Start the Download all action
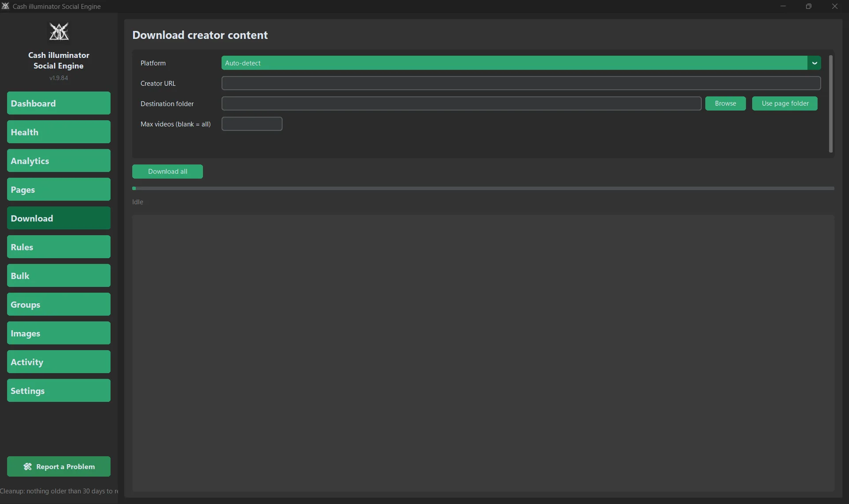This screenshot has height=504, width=849. 168,172
